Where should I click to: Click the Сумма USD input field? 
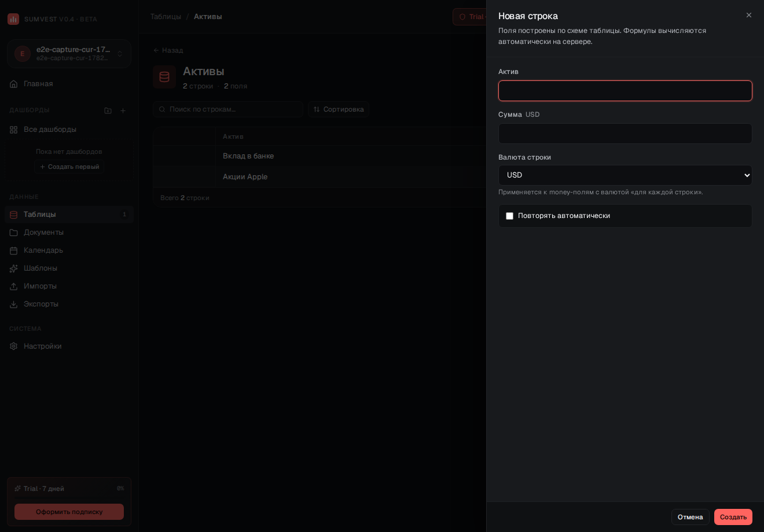pyautogui.click(x=625, y=134)
